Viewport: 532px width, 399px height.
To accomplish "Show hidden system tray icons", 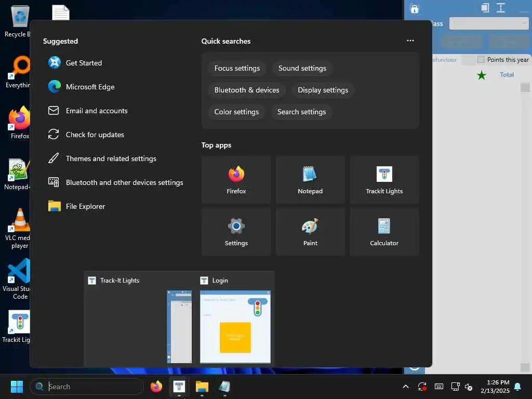I will (405, 387).
